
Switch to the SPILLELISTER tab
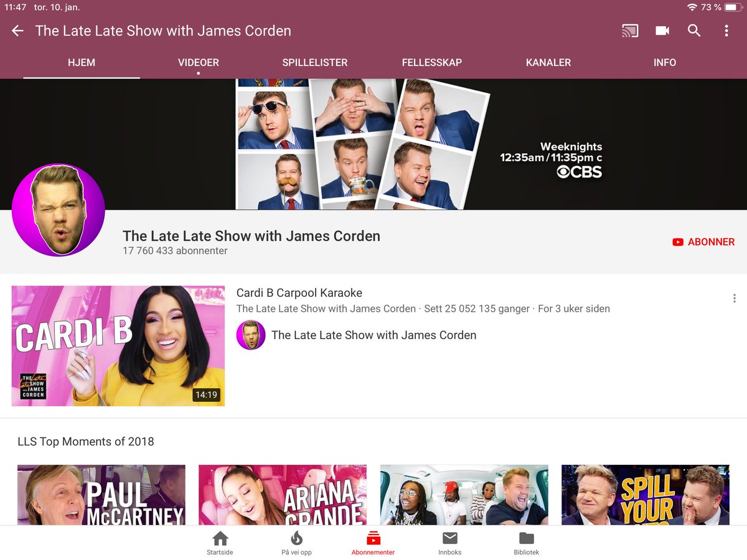315,62
